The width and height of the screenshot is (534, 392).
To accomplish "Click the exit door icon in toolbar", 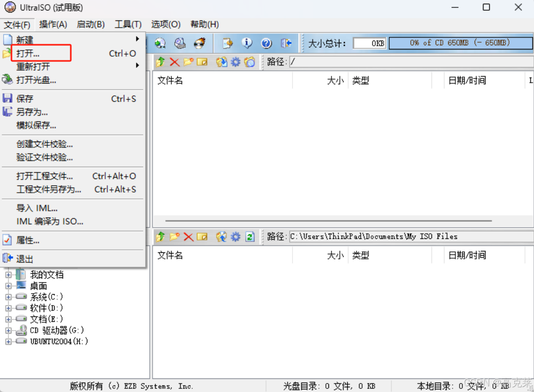I will pos(286,43).
